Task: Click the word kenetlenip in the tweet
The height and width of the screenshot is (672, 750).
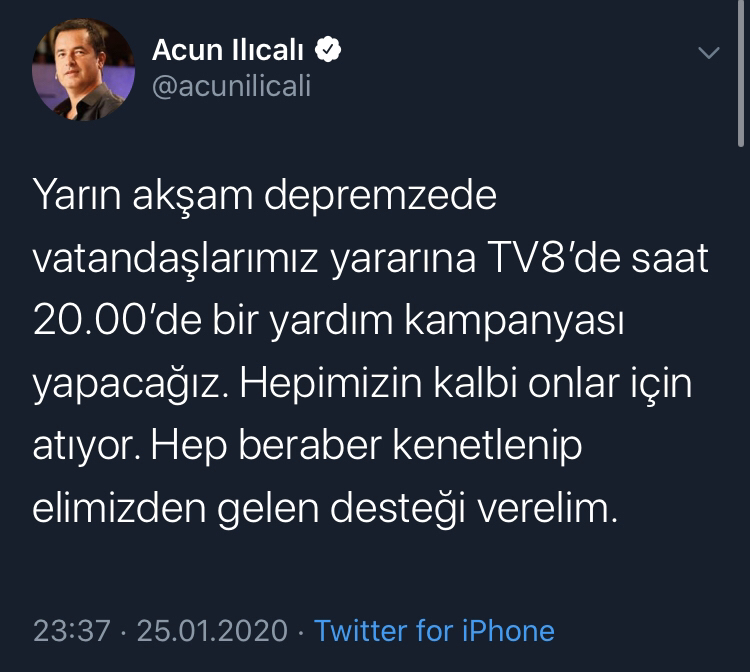Action: click(487, 447)
